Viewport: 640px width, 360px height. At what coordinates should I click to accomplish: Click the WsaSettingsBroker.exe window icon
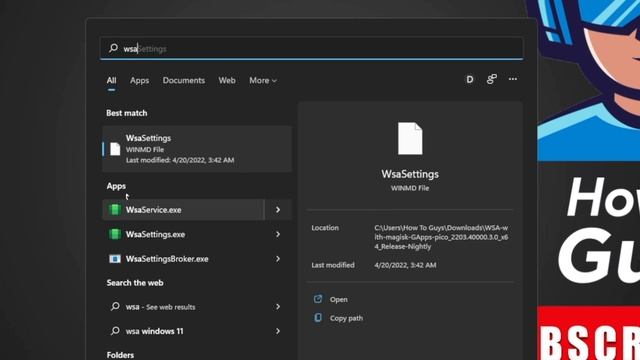(x=115, y=259)
